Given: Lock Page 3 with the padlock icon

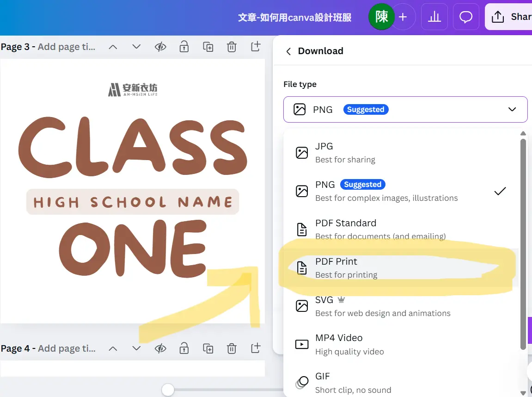Looking at the screenshot, I should 184,47.
